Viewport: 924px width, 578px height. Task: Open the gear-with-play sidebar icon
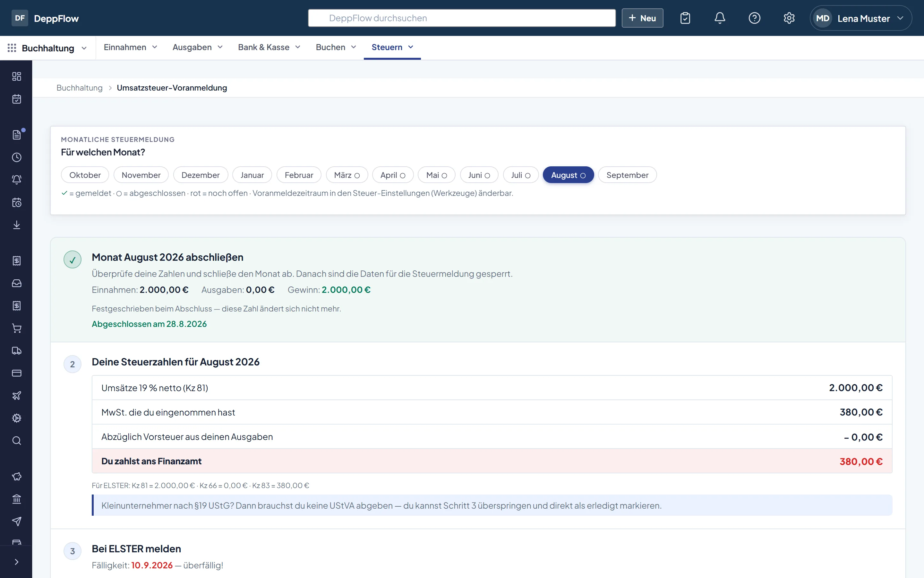pos(16,418)
